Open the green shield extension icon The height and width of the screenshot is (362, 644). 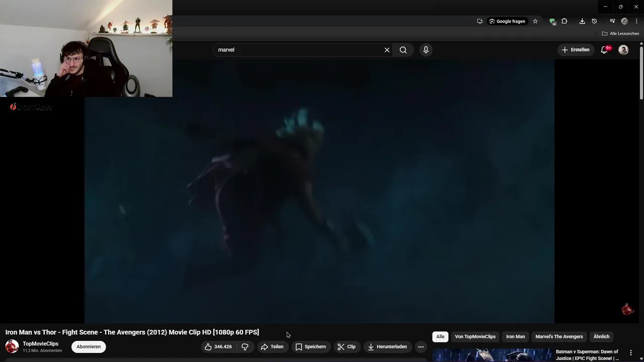pos(552,21)
